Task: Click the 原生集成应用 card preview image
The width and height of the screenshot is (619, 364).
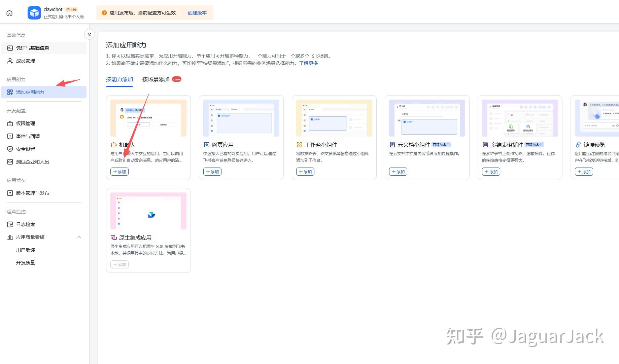Action: pyautogui.click(x=148, y=211)
